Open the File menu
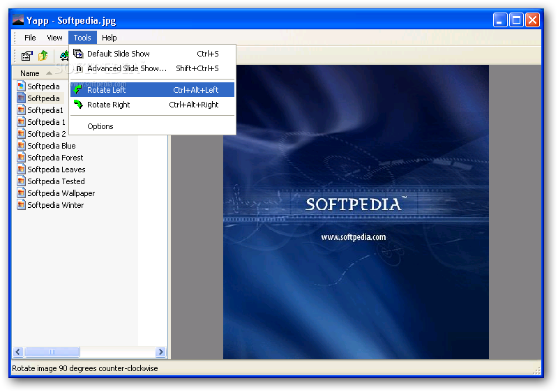 point(30,38)
